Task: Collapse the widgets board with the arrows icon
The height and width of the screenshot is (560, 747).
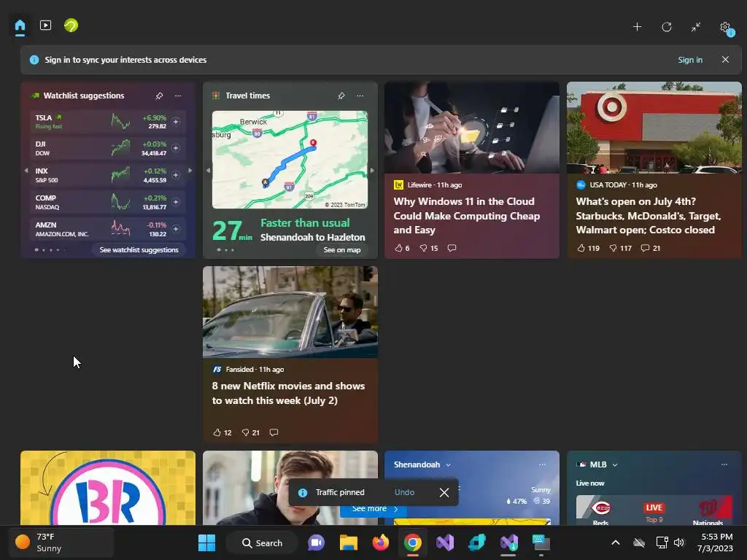Action: [x=696, y=27]
